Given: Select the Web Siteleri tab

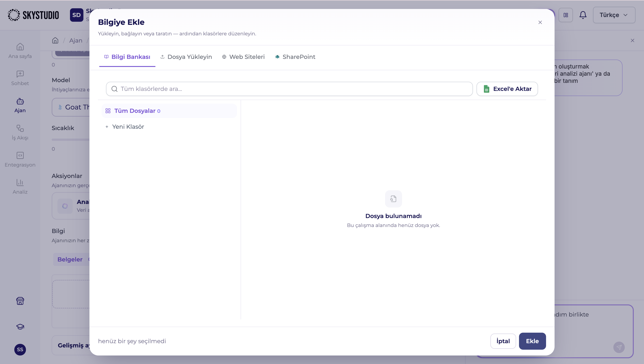Looking at the screenshot, I should [243, 57].
